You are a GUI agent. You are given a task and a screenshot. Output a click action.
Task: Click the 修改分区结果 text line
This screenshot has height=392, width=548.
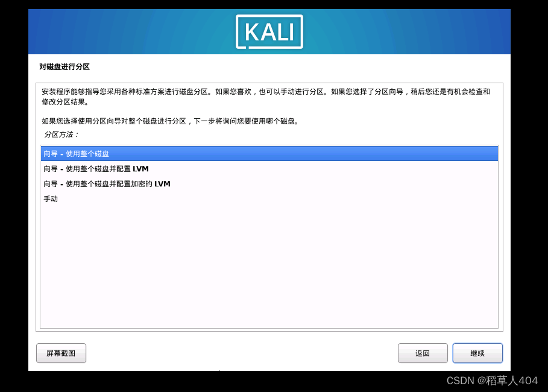point(65,102)
